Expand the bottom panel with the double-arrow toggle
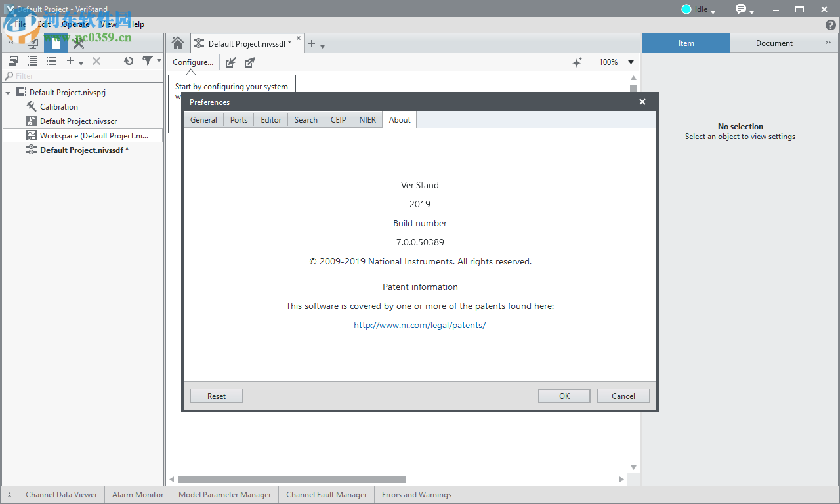 point(9,495)
